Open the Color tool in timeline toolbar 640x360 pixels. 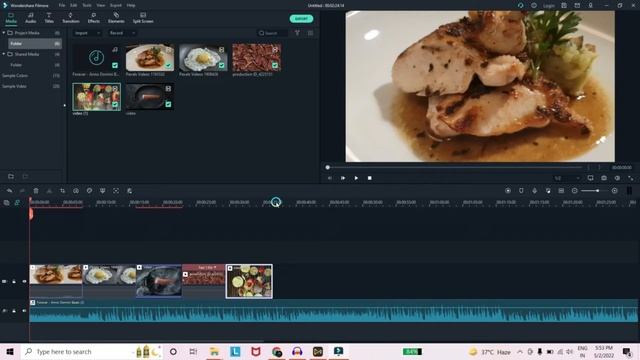[x=89, y=191]
